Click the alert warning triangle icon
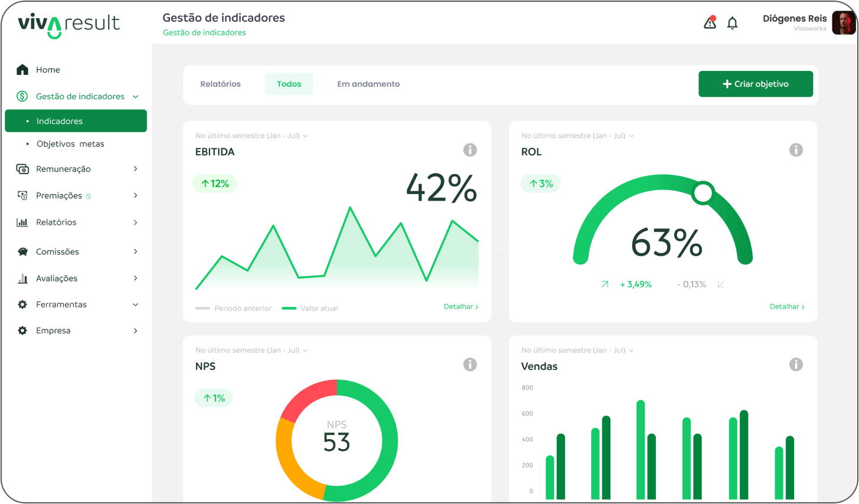This screenshot has height=504, width=859. (710, 23)
